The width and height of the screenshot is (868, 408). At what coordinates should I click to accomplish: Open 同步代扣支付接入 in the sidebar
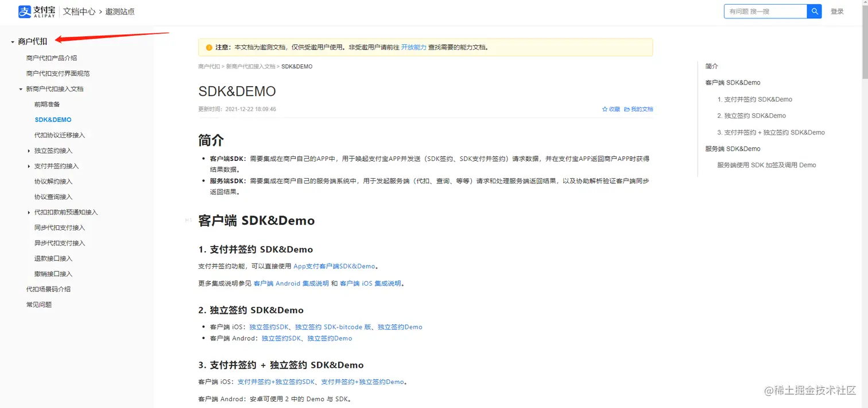60,228
